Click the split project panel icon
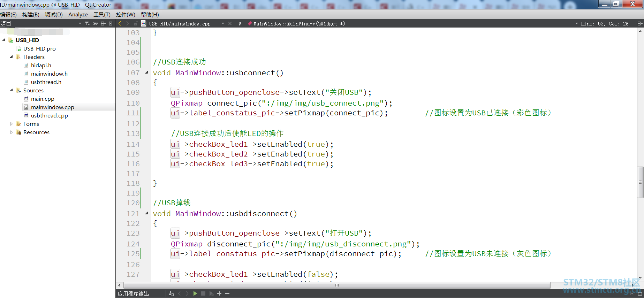This screenshot has width=644, height=298. point(103,23)
